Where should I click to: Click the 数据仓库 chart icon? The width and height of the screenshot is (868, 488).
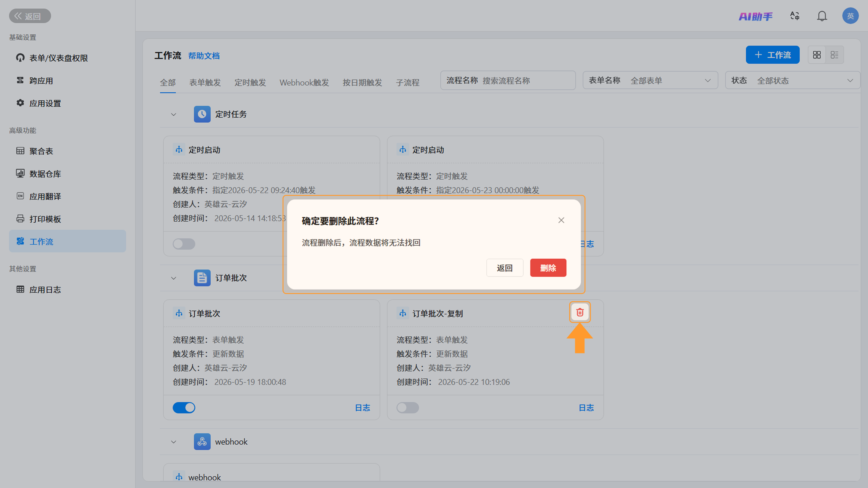pyautogui.click(x=20, y=173)
